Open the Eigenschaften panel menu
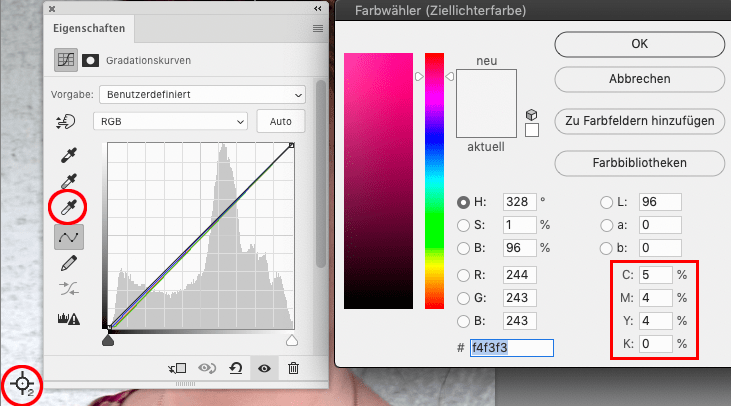The width and height of the screenshot is (731, 406). (x=318, y=29)
